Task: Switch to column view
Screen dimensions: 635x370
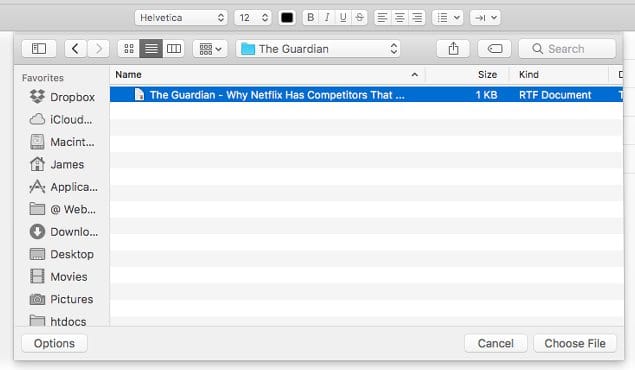Action: click(174, 49)
